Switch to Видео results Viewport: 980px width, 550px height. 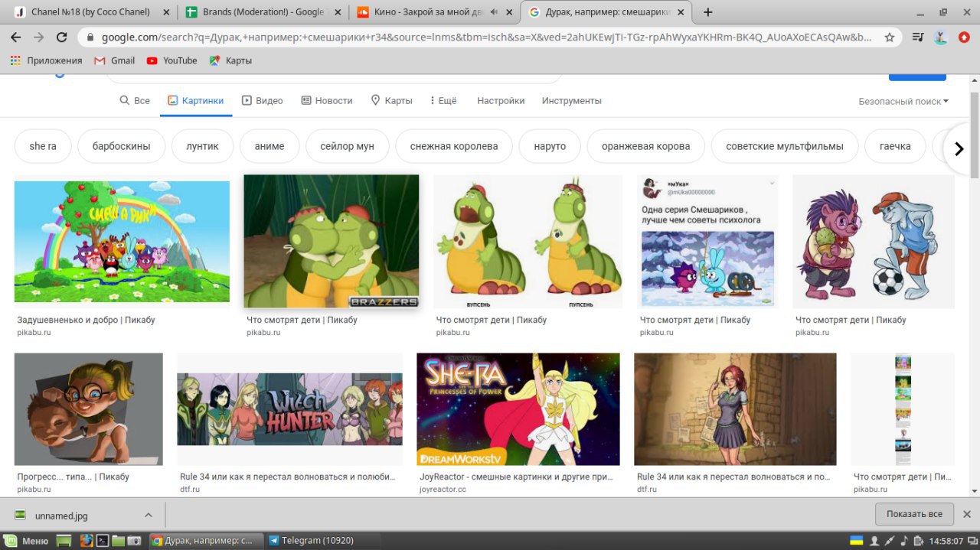tap(263, 100)
